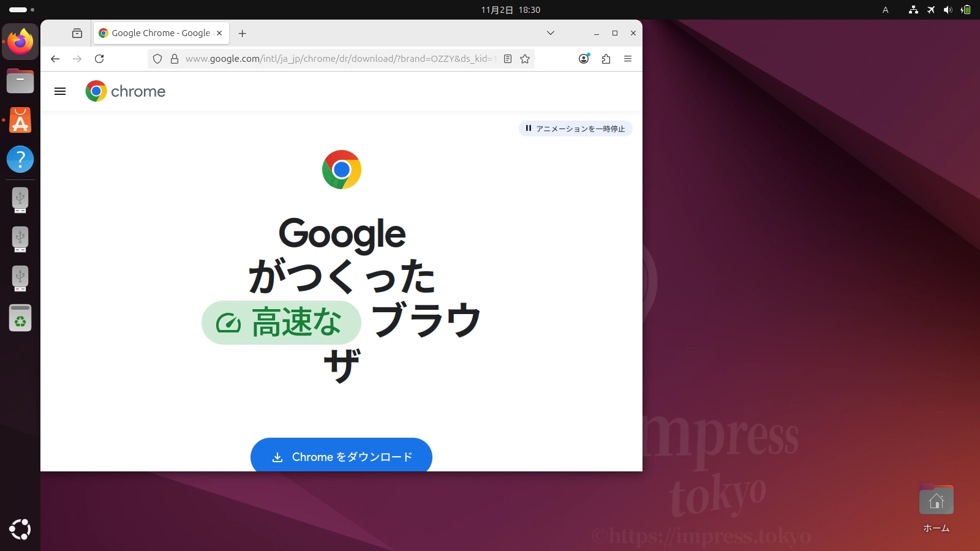Pause the page animation
The width and height of the screenshot is (980, 551).
tap(575, 129)
